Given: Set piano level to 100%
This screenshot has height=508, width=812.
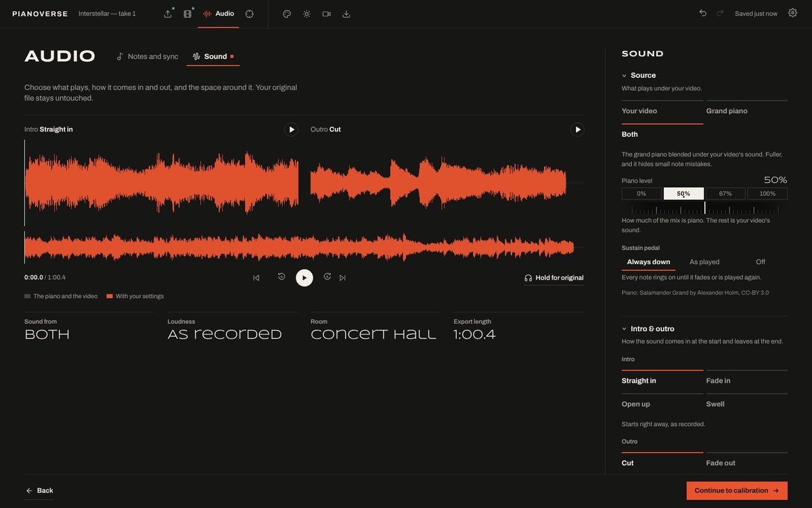Looking at the screenshot, I should tap(767, 194).
